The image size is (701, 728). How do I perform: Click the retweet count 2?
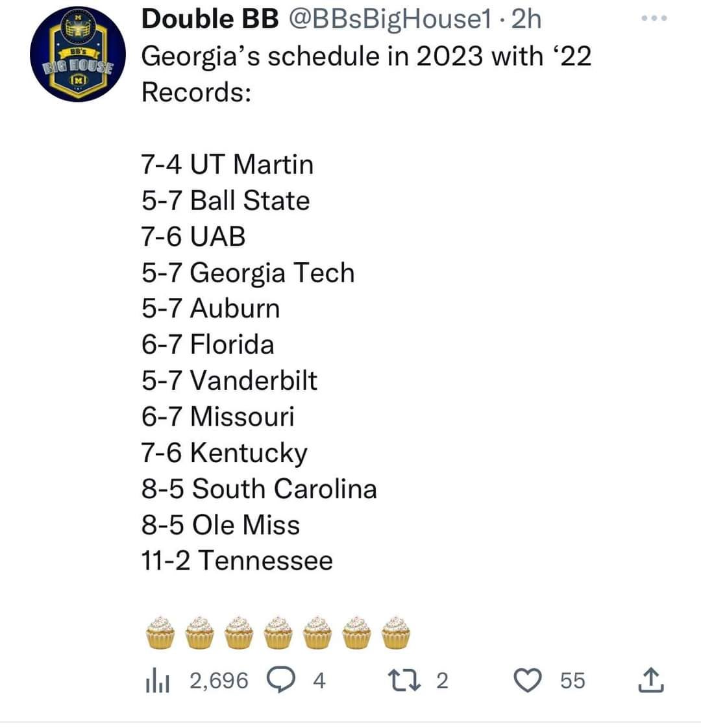(x=442, y=681)
